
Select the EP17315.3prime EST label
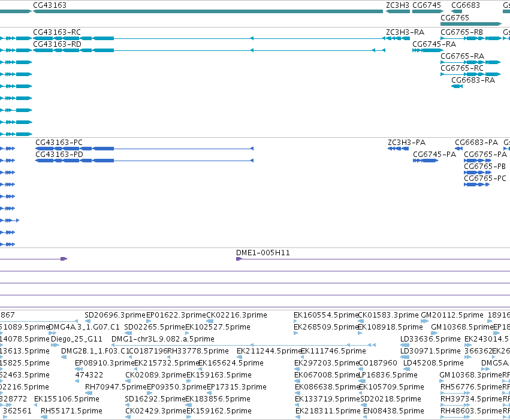point(237,387)
